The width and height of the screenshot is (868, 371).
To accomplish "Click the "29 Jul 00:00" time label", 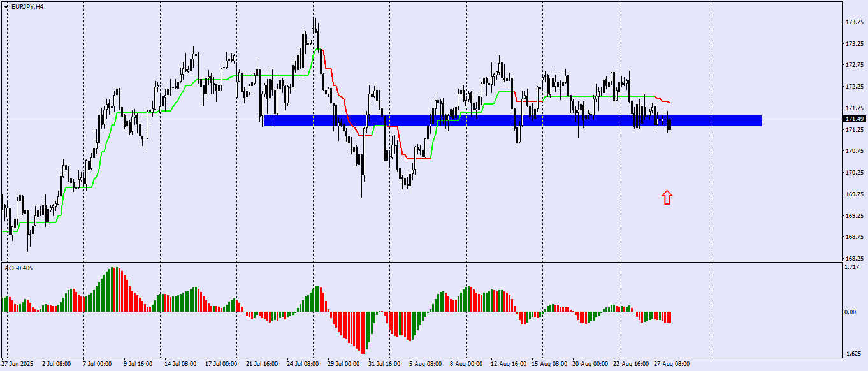I will coord(344,365).
